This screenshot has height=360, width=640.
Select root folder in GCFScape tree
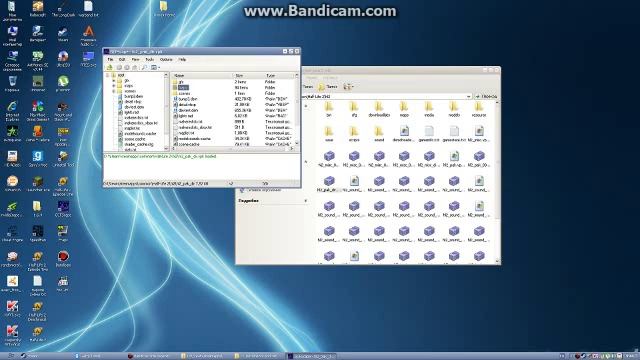coord(121,76)
